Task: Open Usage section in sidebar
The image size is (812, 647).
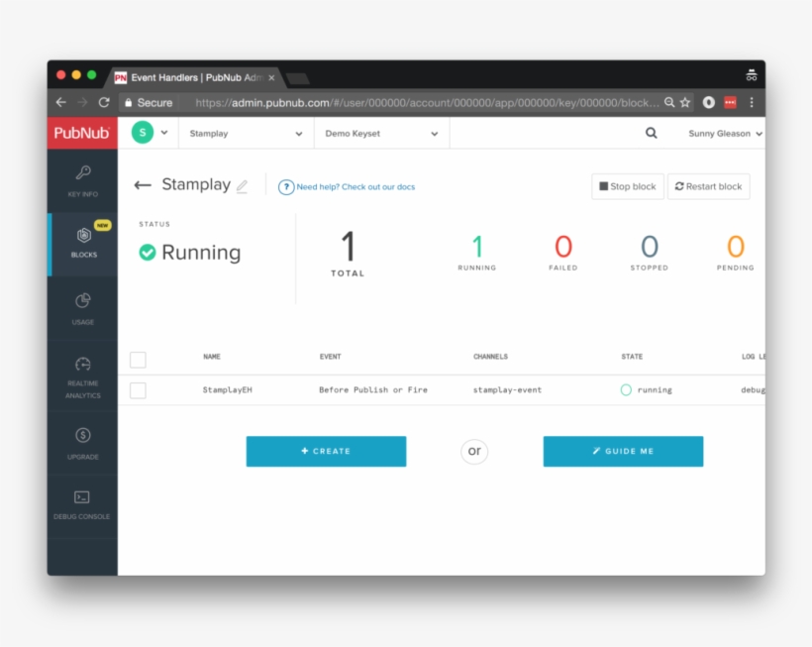Action: (x=83, y=309)
